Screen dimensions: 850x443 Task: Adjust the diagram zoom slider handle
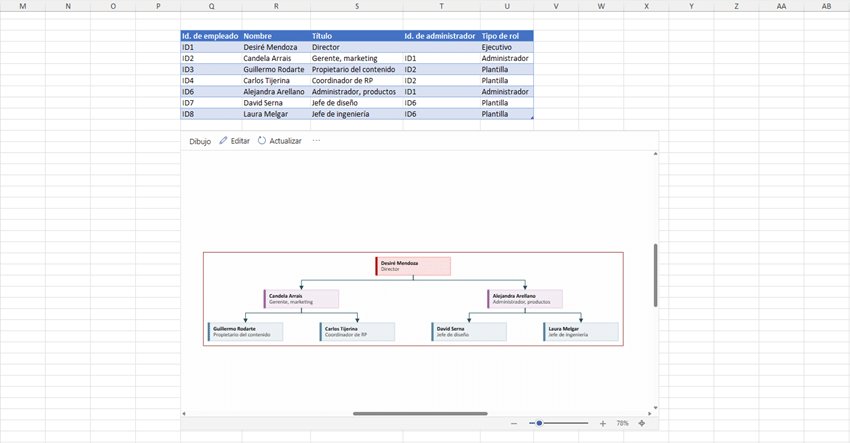point(539,423)
